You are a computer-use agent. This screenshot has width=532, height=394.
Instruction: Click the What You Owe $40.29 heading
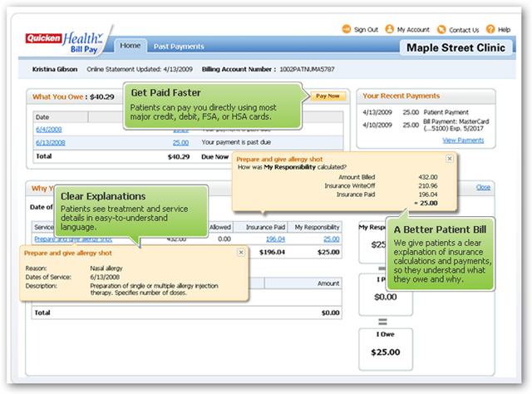73,96
